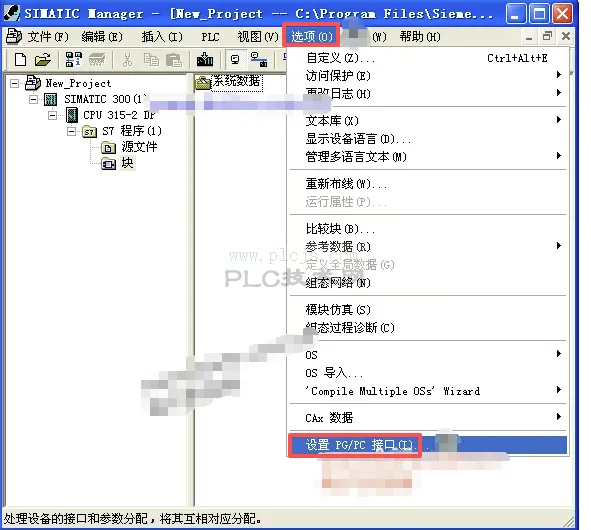Image resolution: width=591 pixels, height=530 pixels.
Task: Toggle the Online view toolbar icon
Action: click(235, 60)
